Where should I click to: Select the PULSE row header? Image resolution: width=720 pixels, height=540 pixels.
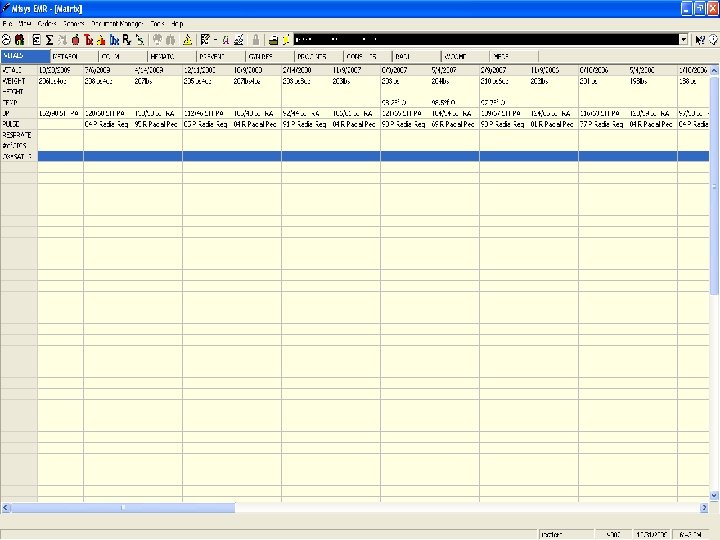pyautogui.click(x=19, y=124)
